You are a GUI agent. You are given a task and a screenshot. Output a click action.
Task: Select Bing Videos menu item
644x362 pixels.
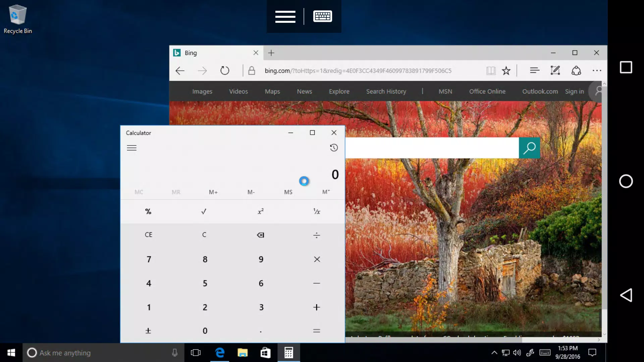pos(238,91)
